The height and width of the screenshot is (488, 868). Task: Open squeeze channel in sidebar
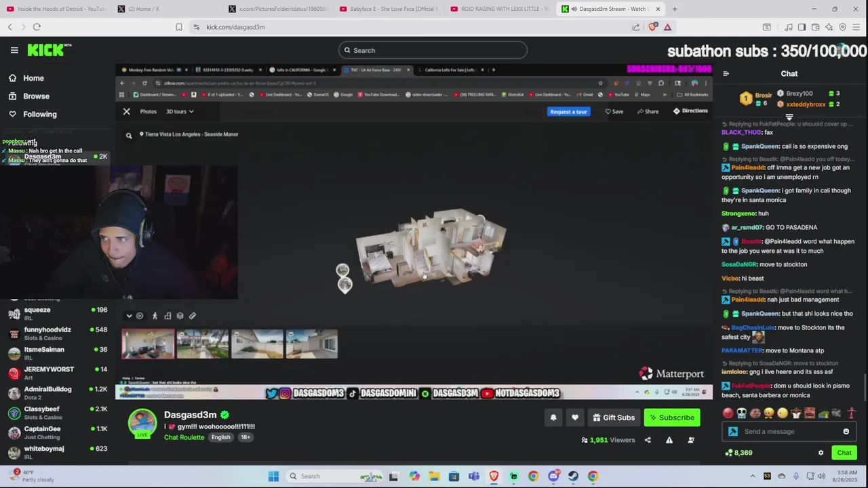pos(58,314)
